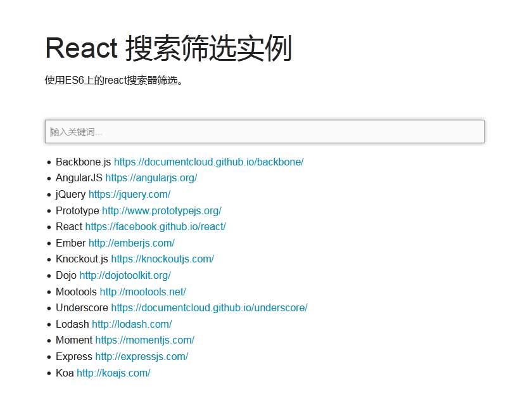Click the subtitle '使用ES6上的react搜索器筛选。'
Viewport: 532px width, 412px height.
tap(114, 80)
